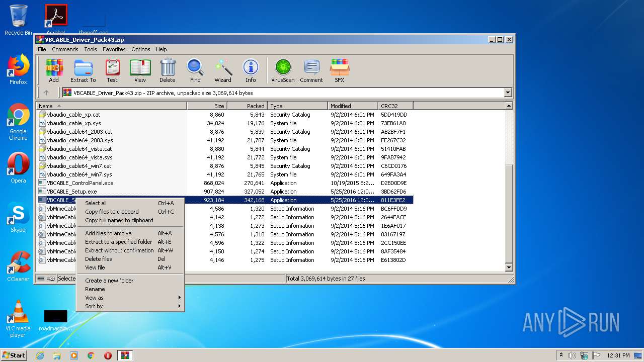644x362 pixels.
Task: Open the Commands menu
Action: (65, 49)
